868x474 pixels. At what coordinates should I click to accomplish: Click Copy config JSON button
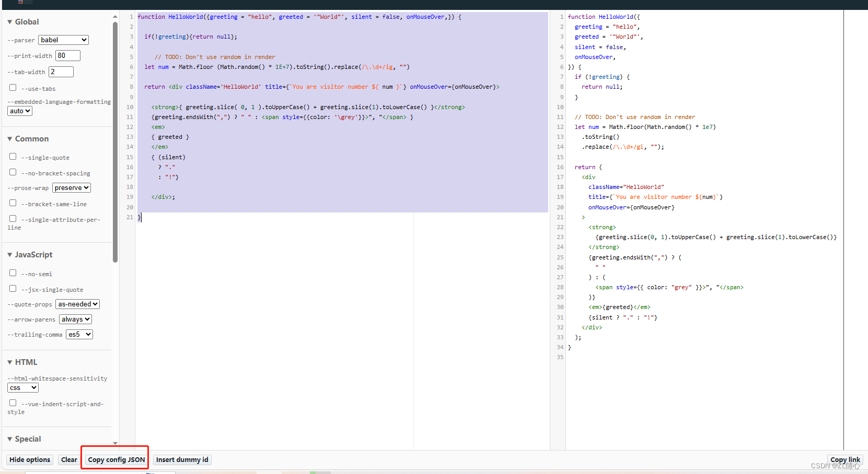pyautogui.click(x=116, y=460)
